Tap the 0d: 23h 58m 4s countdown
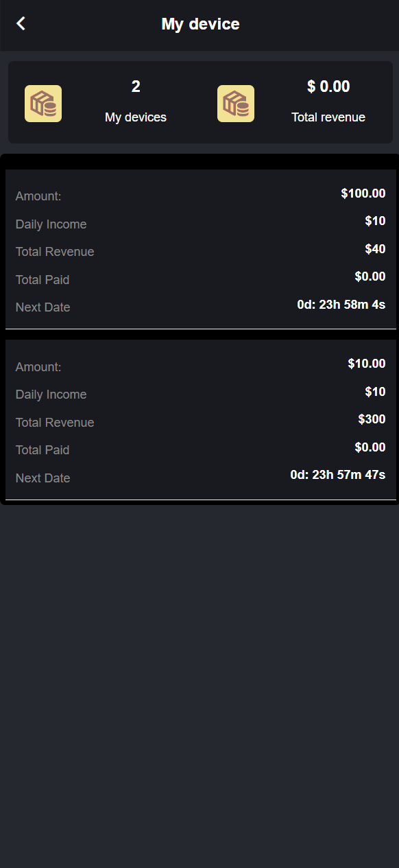The width and height of the screenshot is (399, 868). point(341,305)
